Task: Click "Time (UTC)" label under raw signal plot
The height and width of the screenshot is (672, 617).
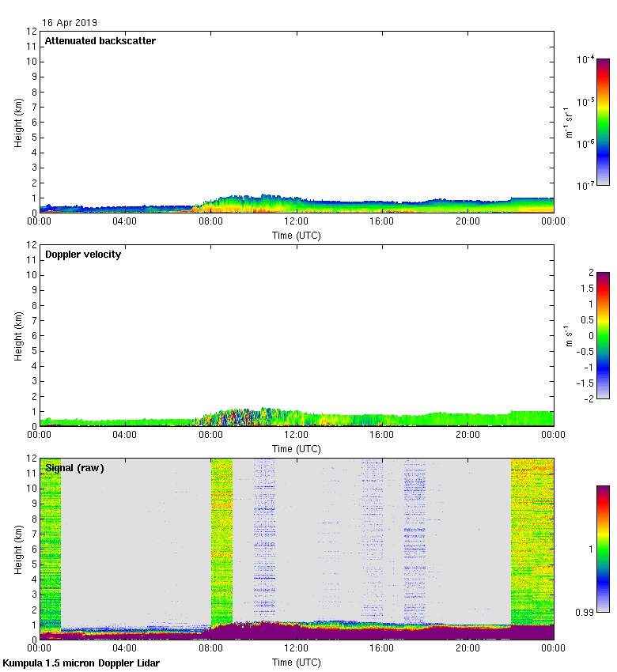Action: click(296, 662)
